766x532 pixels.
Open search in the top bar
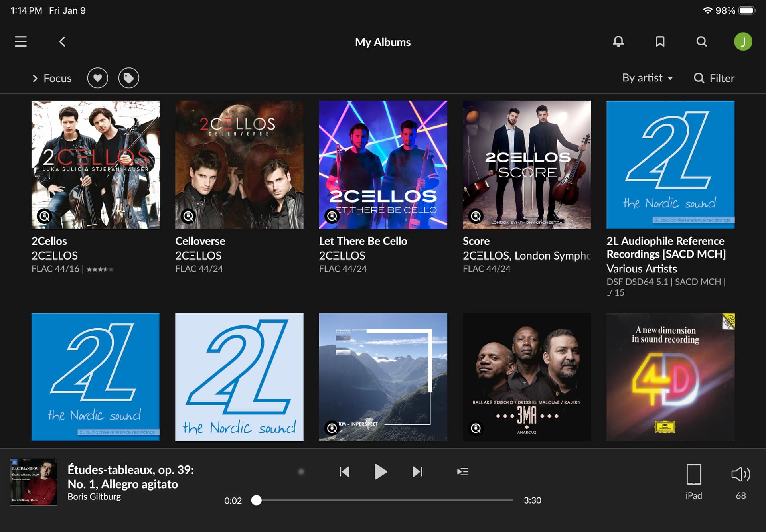[701, 41]
